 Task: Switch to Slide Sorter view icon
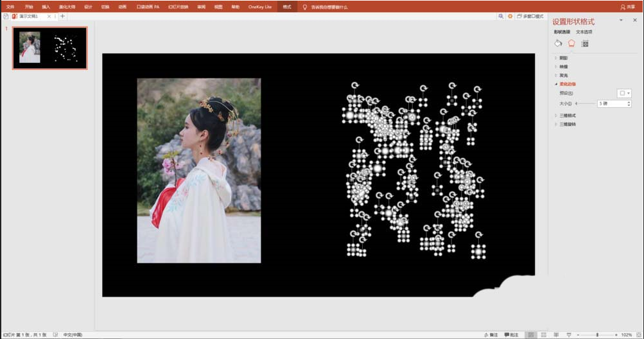(544, 335)
